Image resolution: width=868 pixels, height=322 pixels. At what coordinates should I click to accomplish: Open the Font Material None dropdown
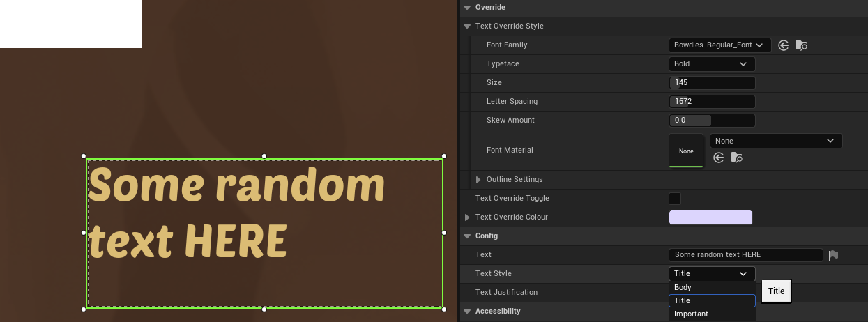pyautogui.click(x=775, y=141)
